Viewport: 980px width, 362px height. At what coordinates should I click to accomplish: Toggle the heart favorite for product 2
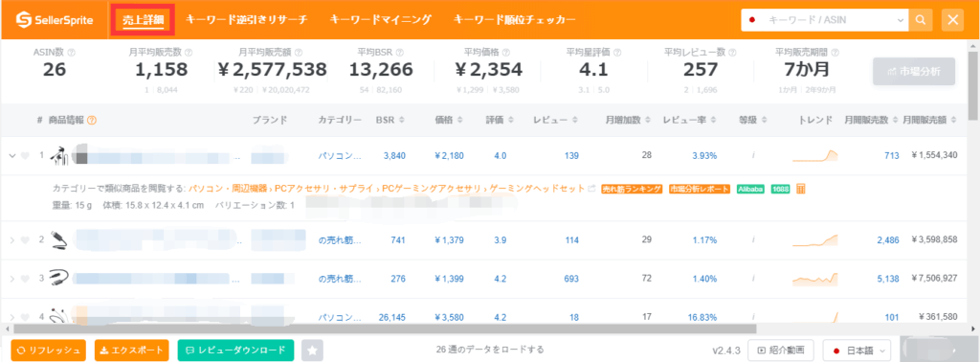click(x=25, y=239)
